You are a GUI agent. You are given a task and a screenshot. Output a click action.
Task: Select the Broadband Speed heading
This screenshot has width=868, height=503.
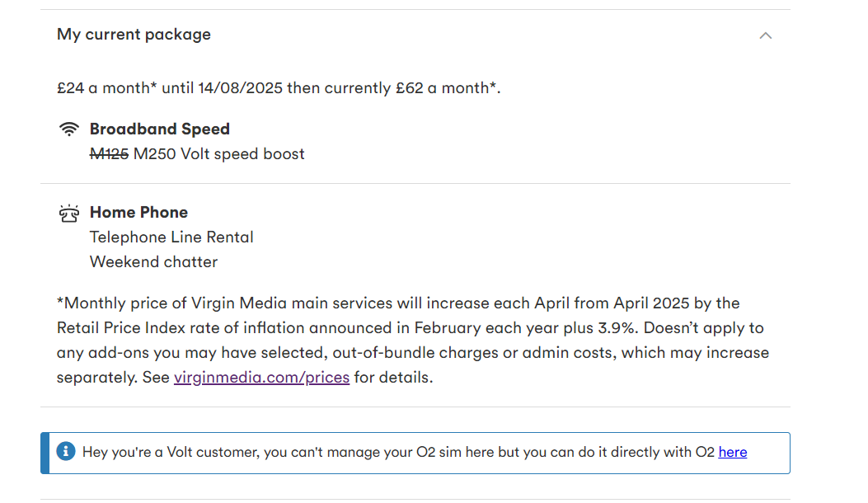pos(160,129)
